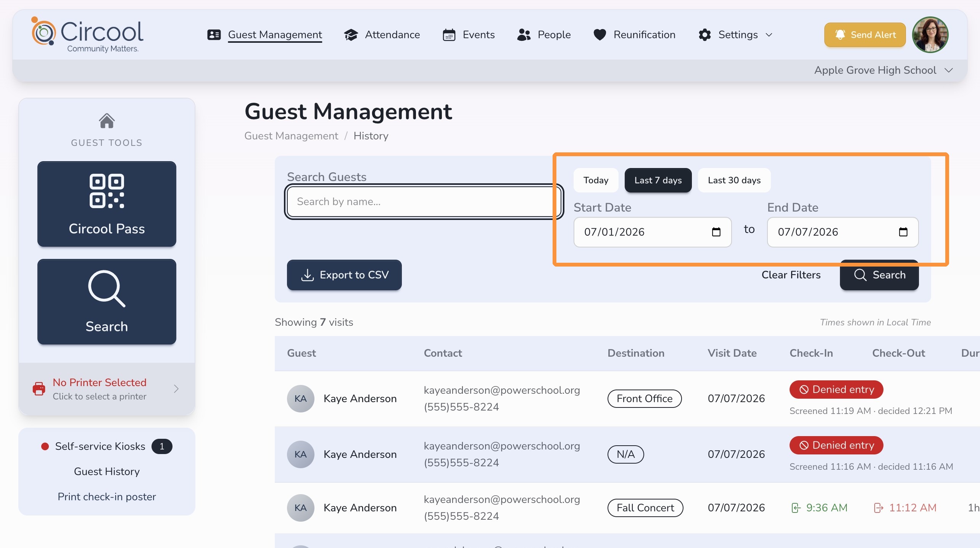980x548 pixels.
Task: Click the Front Office destination tag
Action: pyautogui.click(x=644, y=399)
